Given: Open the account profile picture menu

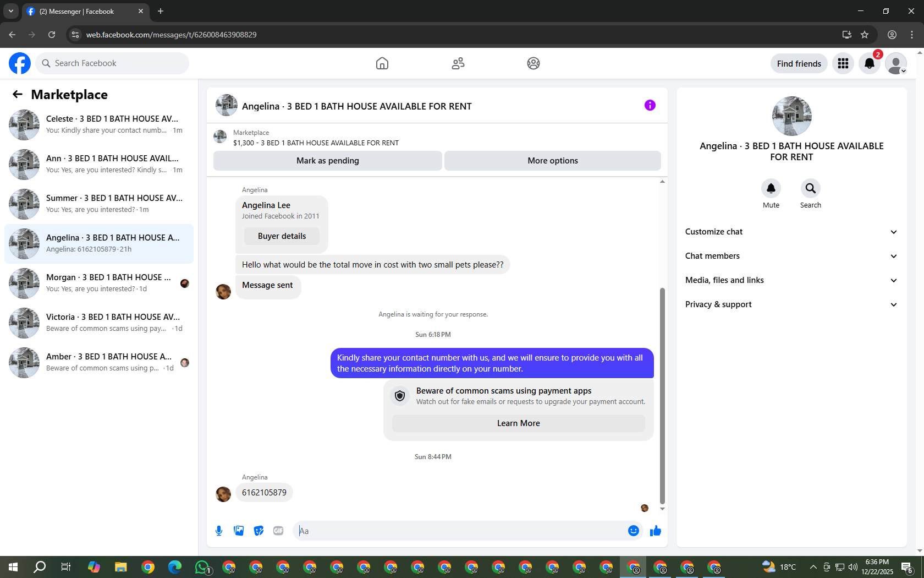Looking at the screenshot, I should coord(896,63).
